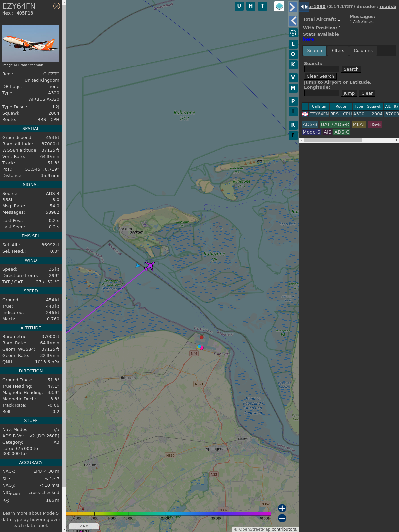The image size is (399, 532).
Task: Sort table by Route column
Action: pos(341,106)
